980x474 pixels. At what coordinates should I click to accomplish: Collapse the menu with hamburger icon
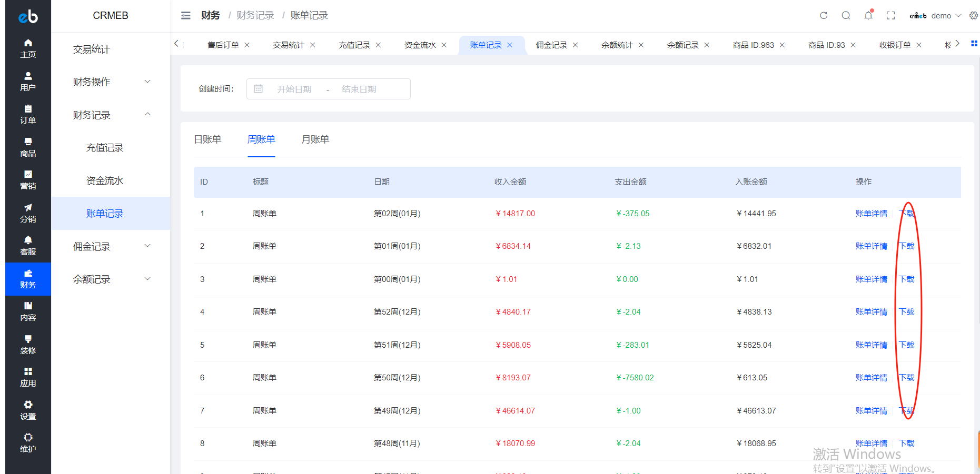(186, 16)
